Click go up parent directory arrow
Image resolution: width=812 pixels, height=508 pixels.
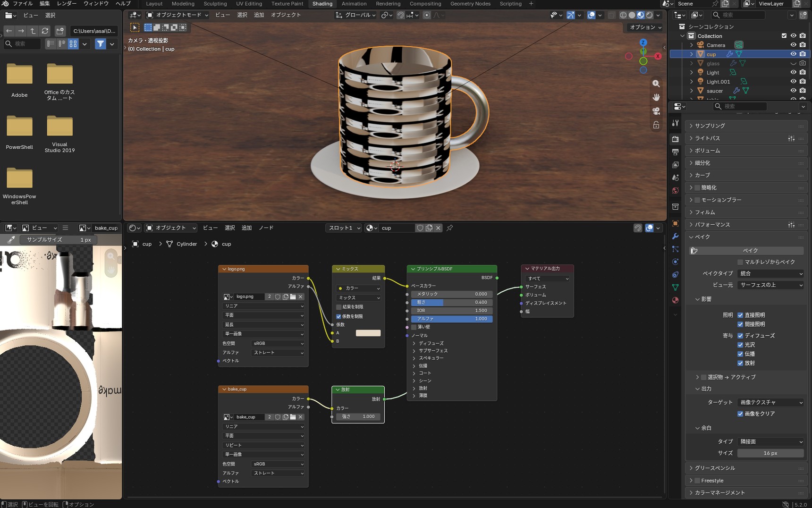click(x=33, y=31)
